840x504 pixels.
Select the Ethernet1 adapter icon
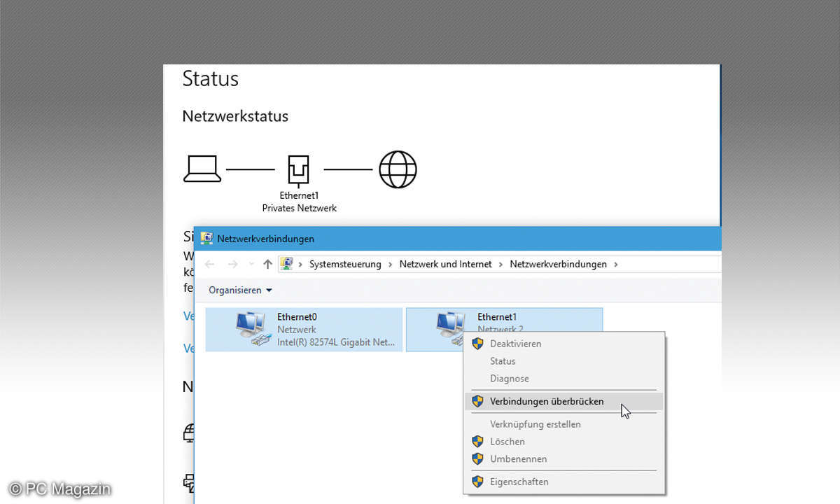tap(451, 328)
